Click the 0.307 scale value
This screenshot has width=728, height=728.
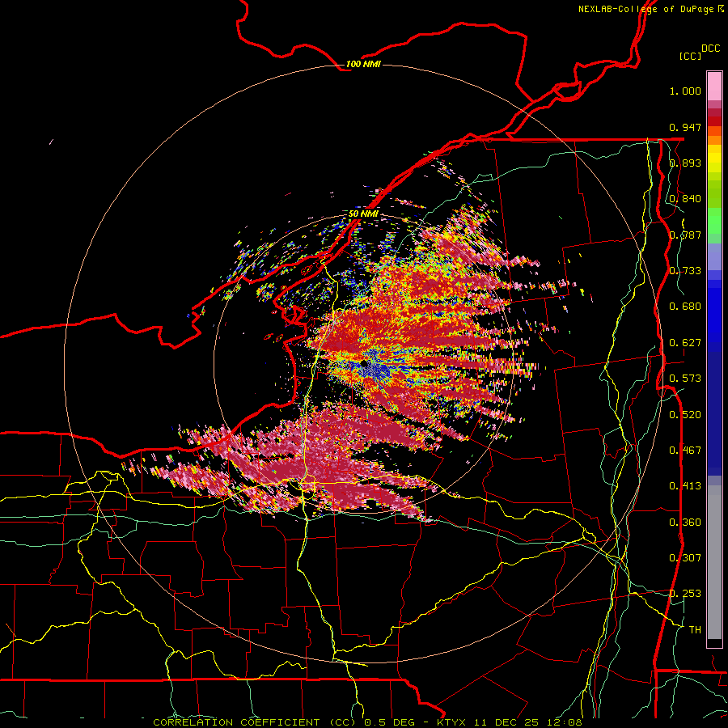coord(685,558)
